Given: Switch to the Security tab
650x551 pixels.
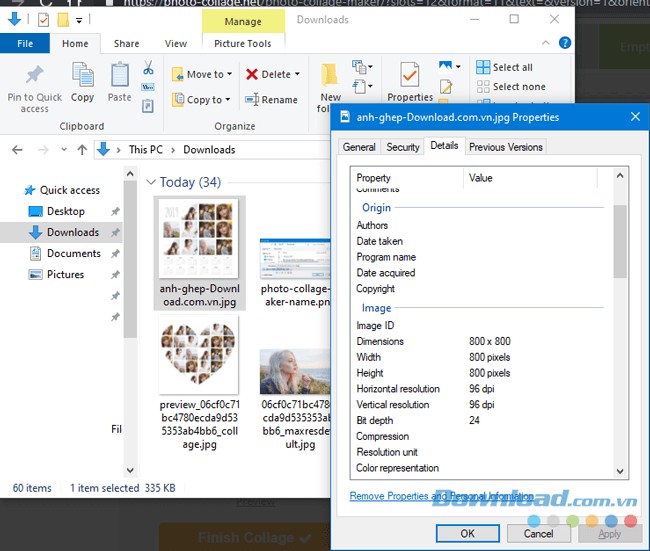Looking at the screenshot, I should coord(402,147).
